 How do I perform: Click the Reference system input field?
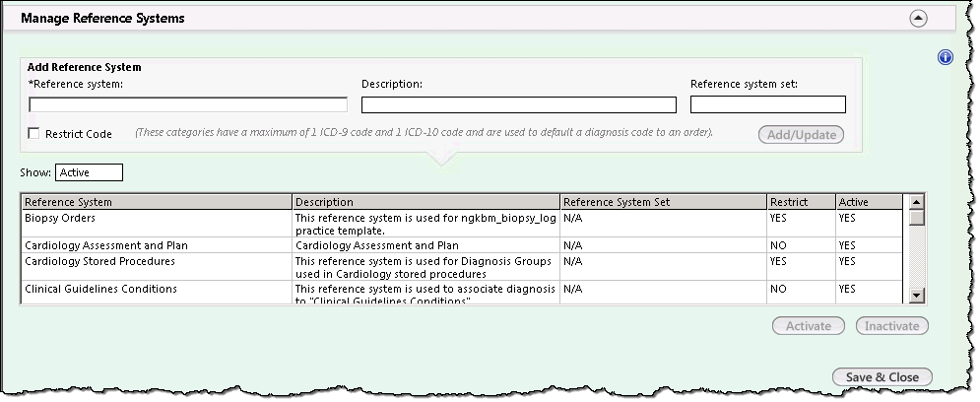coord(188,104)
